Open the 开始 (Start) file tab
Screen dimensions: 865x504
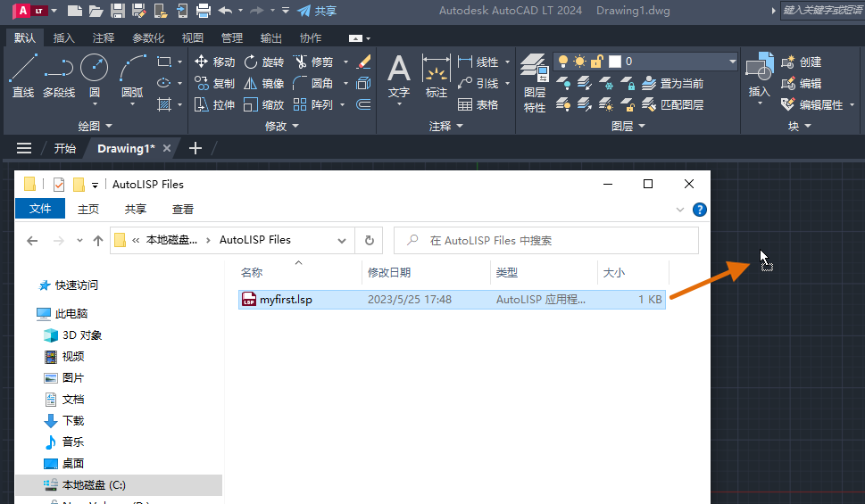tap(64, 148)
